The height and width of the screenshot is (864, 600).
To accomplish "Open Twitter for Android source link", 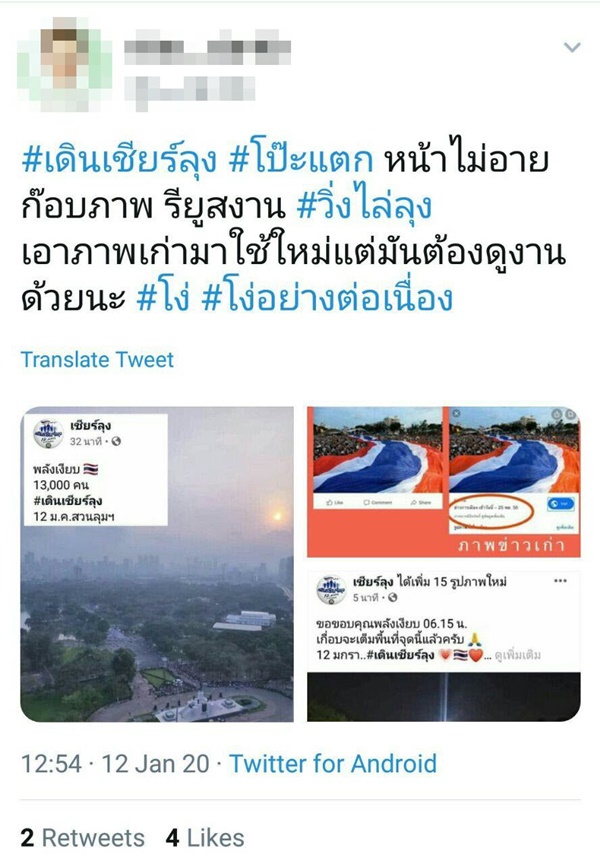I will point(333,764).
